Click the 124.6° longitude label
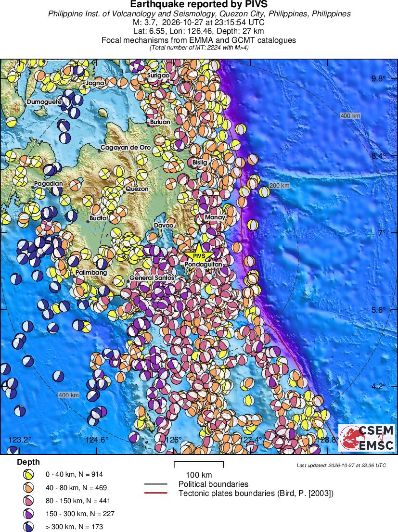This screenshot has height=532, width=398. (97, 440)
